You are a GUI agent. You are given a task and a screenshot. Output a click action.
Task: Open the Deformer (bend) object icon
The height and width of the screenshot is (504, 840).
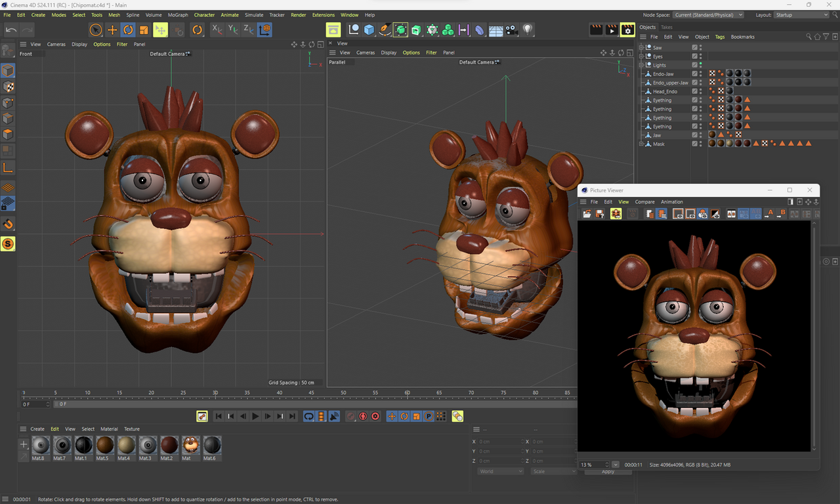pos(480,30)
